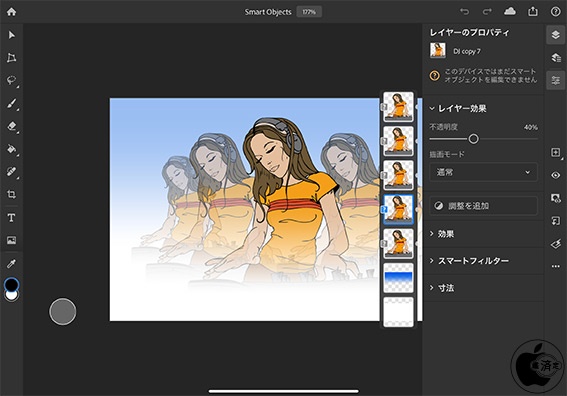Apply clipping mask to layer
The width and height of the screenshot is (567, 396).
click(x=555, y=221)
